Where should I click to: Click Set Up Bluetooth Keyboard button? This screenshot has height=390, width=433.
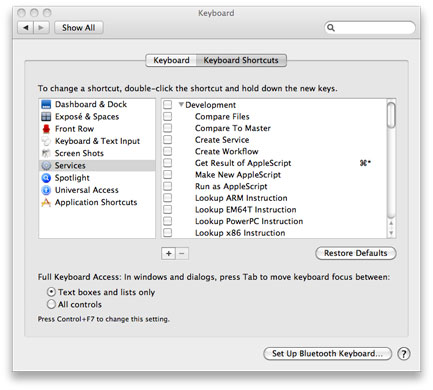click(x=327, y=354)
